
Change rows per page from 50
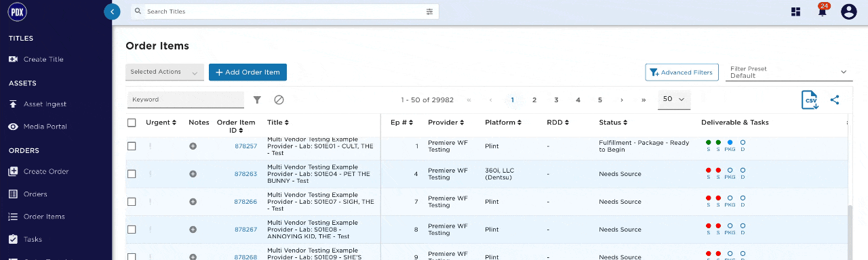click(x=674, y=99)
